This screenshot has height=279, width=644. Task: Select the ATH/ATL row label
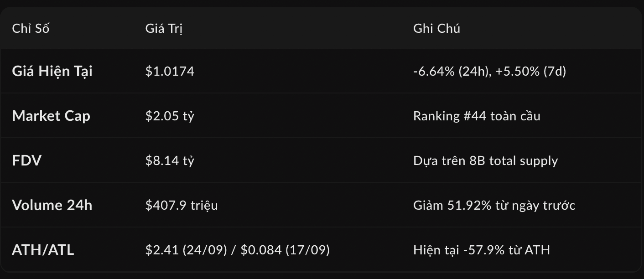(x=43, y=250)
